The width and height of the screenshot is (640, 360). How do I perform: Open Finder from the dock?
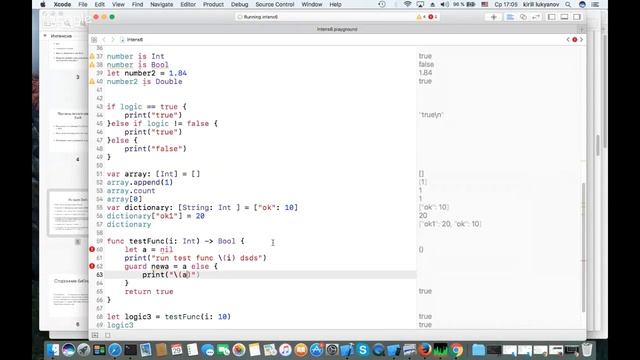(53, 350)
